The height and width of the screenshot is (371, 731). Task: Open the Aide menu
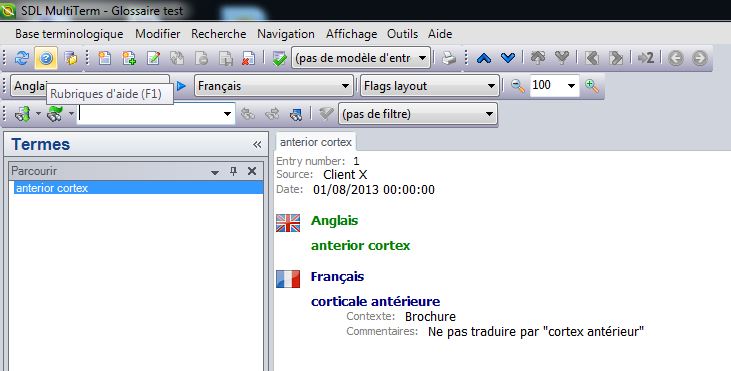pos(440,34)
